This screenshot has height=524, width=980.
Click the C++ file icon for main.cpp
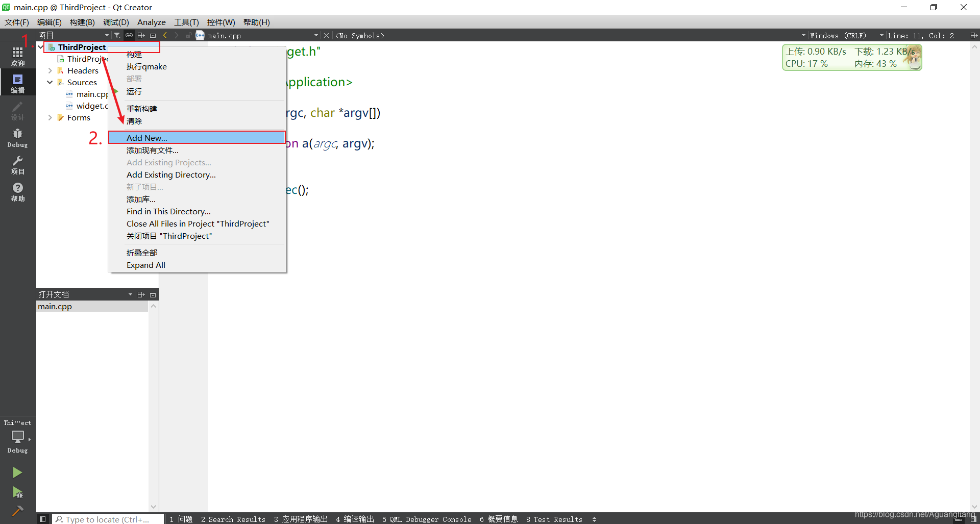tap(200, 35)
